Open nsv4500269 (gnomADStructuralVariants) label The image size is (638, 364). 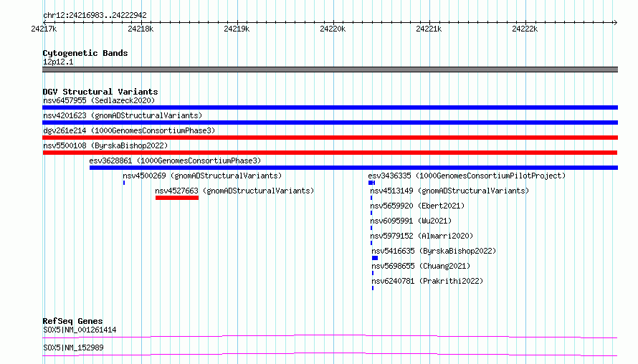202,176
